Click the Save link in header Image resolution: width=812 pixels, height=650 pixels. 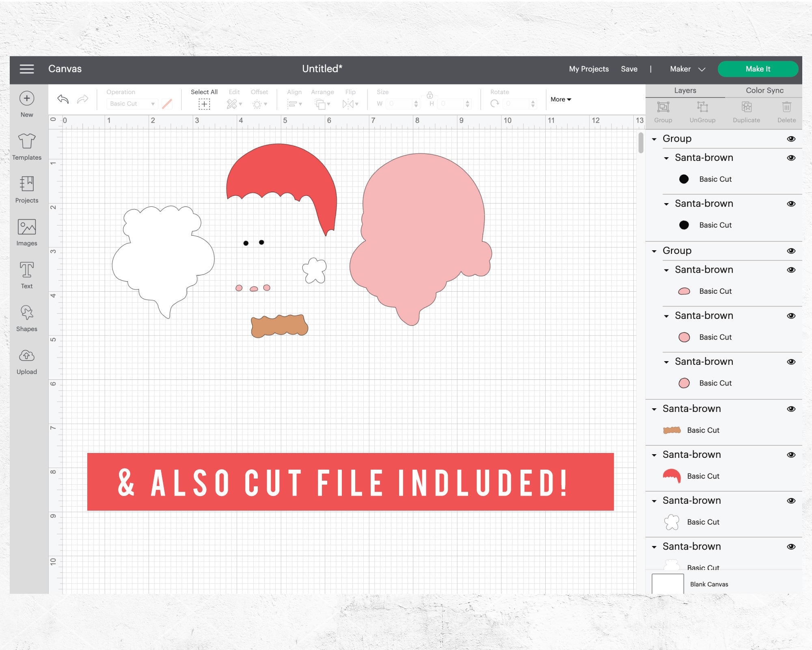629,69
